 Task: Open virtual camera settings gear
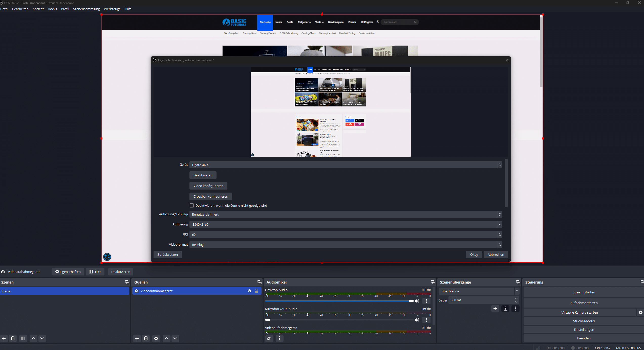click(x=640, y=312)
